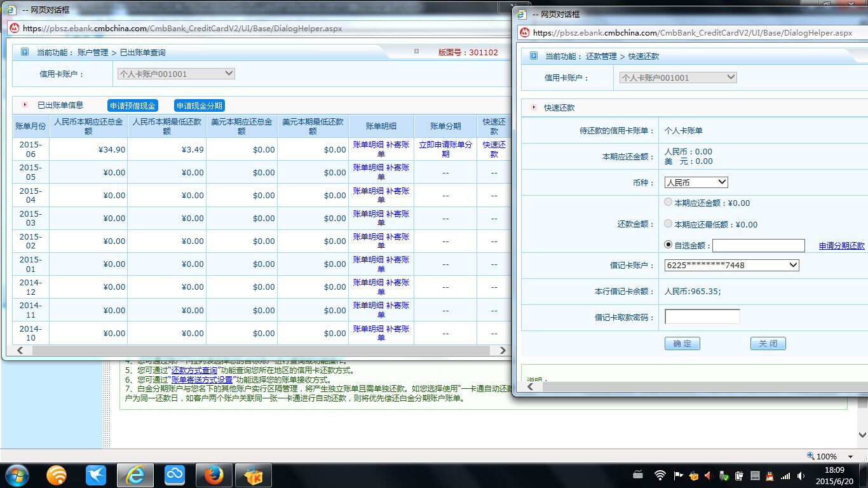This screenshot has height=488, width=868.
Task: Open the orange box app on taskbar
Action: (254, 475)
